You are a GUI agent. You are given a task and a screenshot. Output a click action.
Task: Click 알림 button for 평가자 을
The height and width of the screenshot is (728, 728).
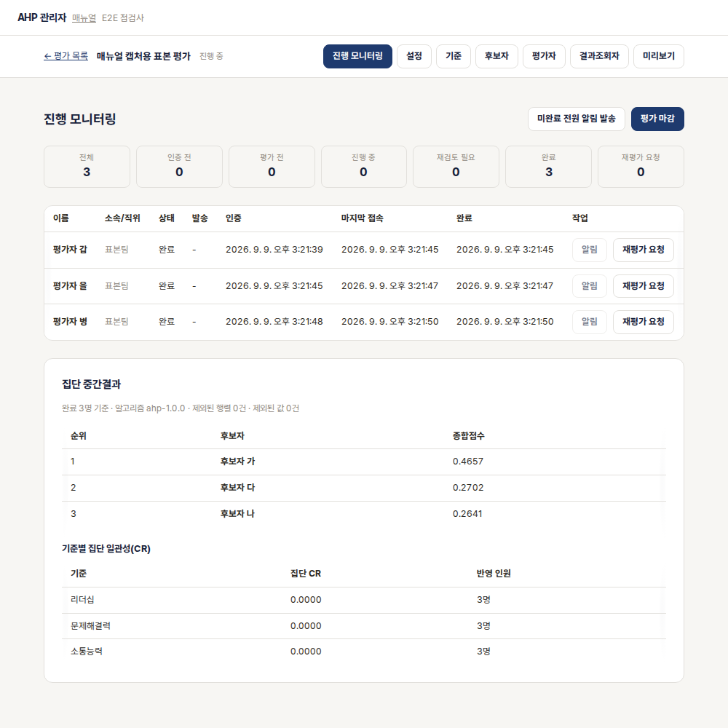590,286
